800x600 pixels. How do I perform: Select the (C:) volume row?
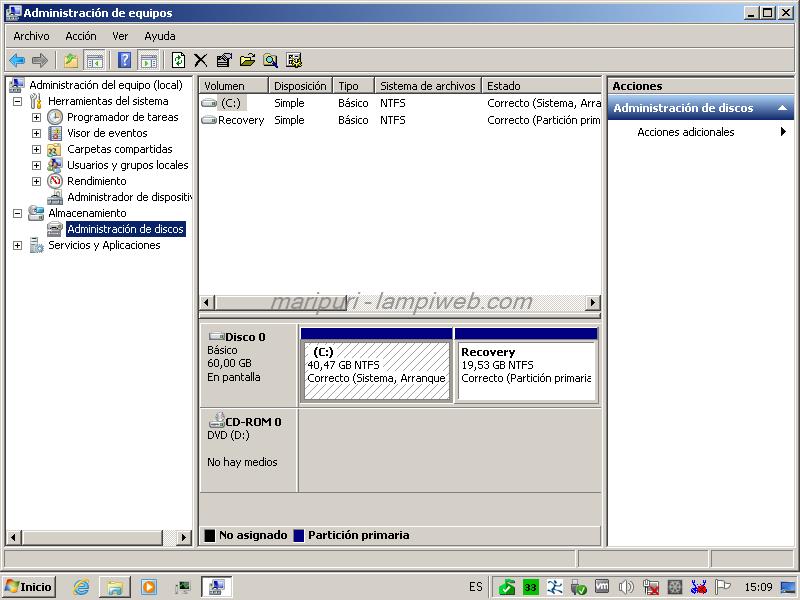point(401,103)
